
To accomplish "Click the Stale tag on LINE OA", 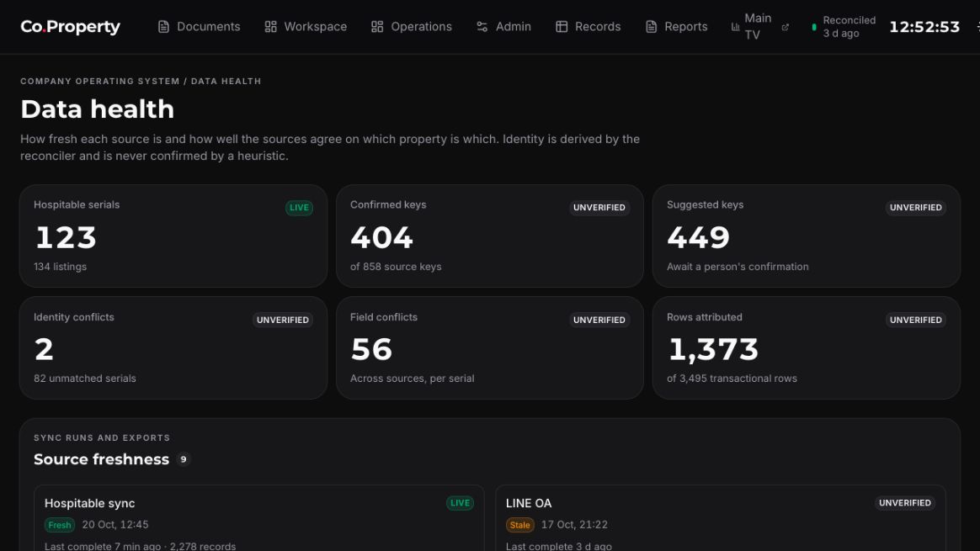I will tap(520, 526).
